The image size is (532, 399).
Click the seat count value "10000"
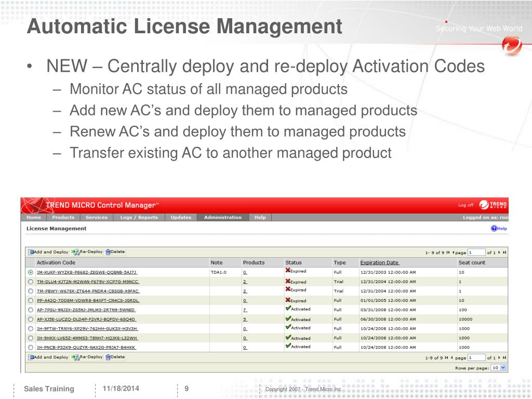point(465,320)
